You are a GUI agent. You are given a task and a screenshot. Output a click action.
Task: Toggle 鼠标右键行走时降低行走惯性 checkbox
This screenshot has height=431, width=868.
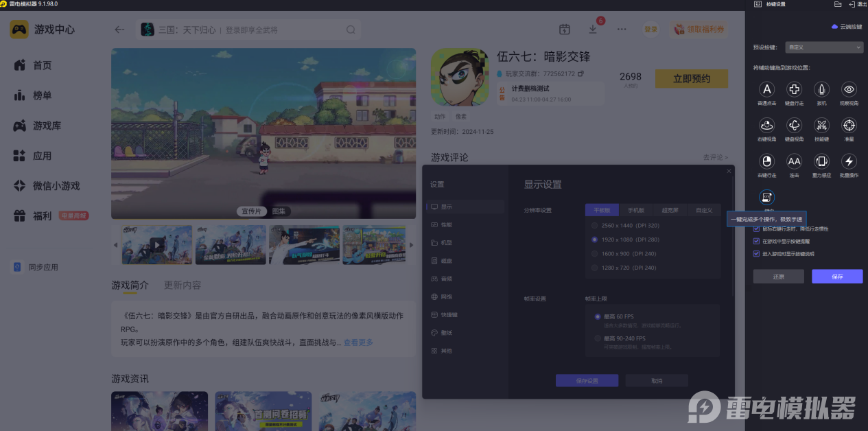coord(757,229)
